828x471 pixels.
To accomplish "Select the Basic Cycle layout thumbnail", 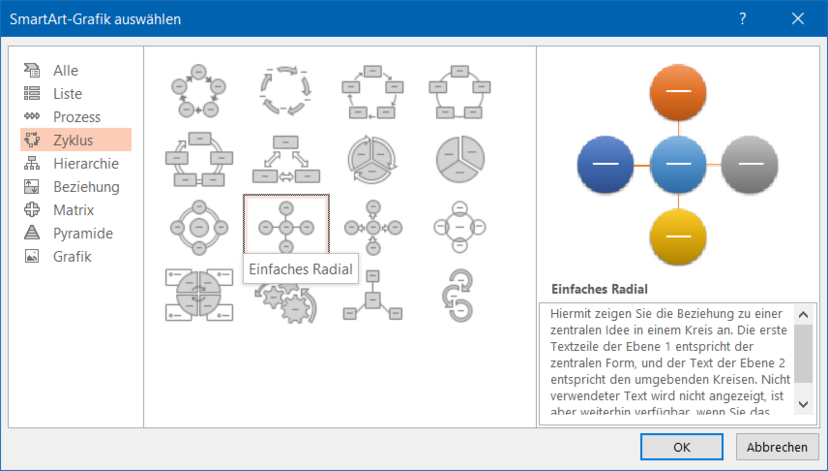I will pyautogui.click(x=199, y=91).
